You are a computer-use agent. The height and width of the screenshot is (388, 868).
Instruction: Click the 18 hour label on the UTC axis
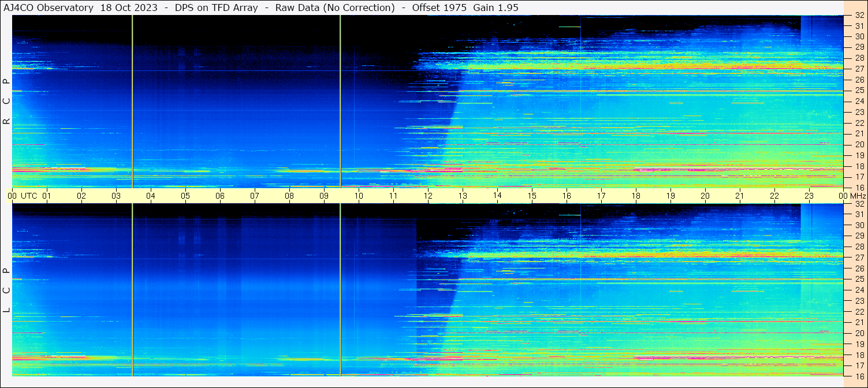[x=636, y=196]
